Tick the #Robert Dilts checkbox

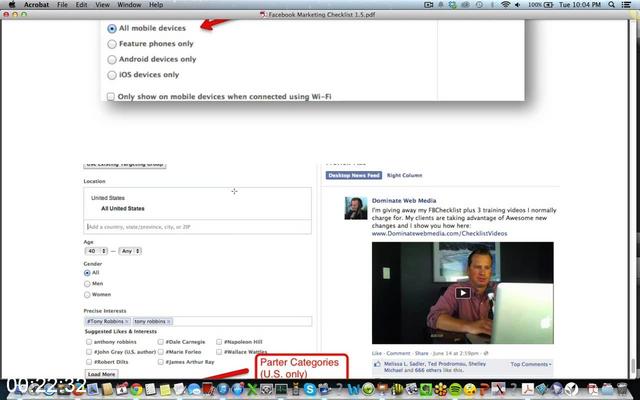pyautogui.click(x=89, y=362)
